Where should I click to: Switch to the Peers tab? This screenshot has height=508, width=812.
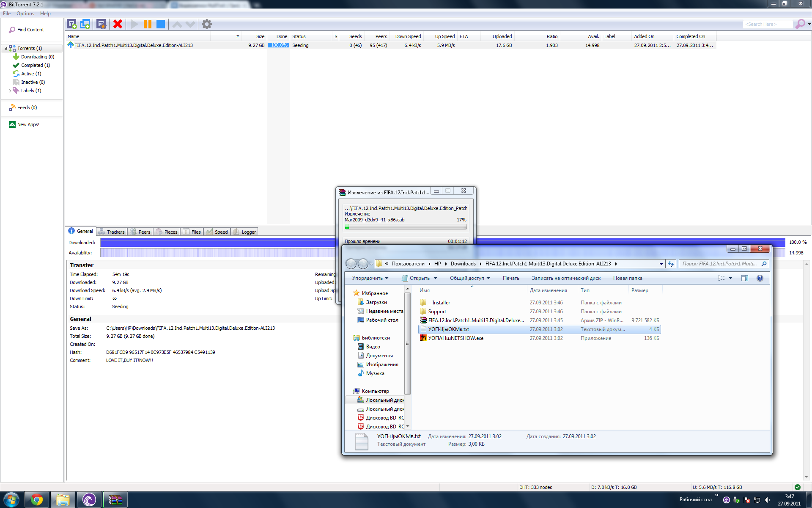(141, 232)
